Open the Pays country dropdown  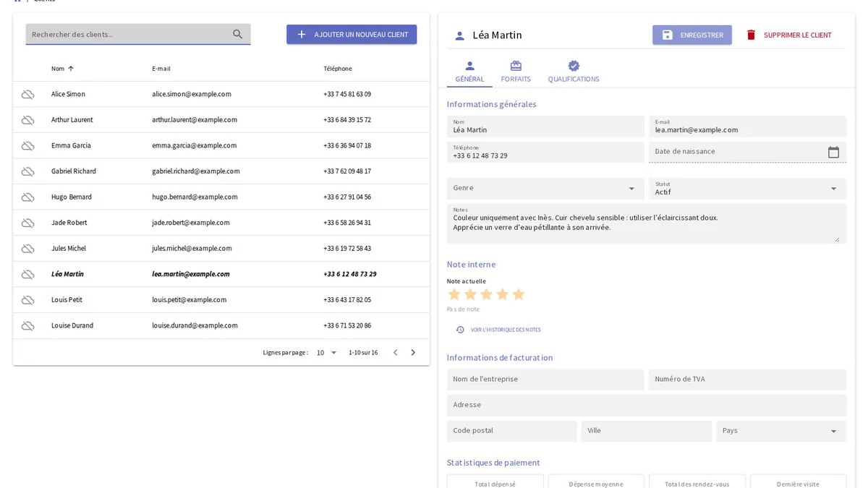coord(781,431)
